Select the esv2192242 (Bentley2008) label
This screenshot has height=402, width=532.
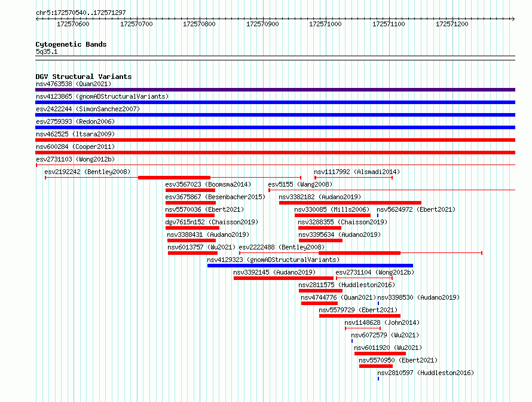(x=87, y=172)
